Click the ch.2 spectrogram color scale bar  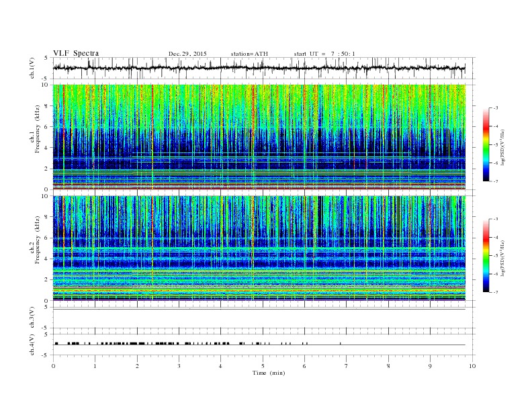tap(486, 256)
